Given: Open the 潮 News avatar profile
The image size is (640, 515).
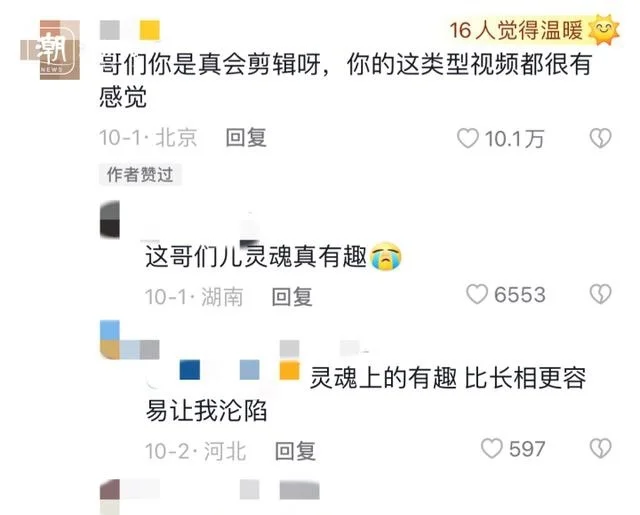Looking at the screenshot, I should tap(50, 50).
